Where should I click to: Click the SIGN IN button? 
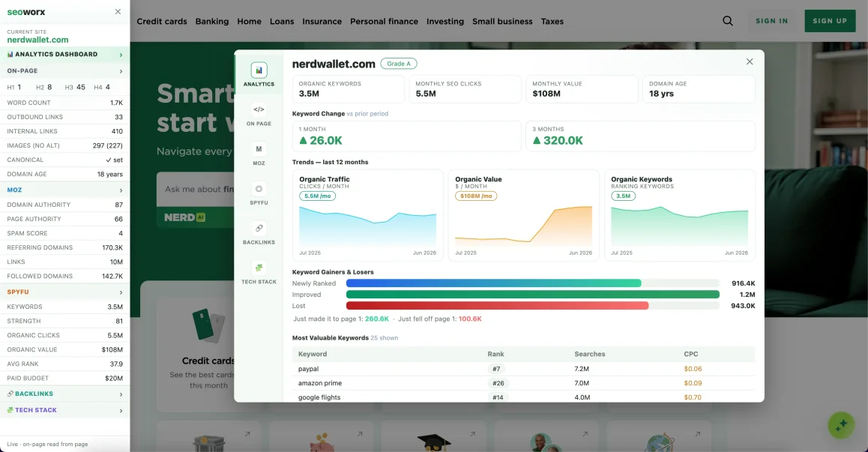tap(771, 21)
